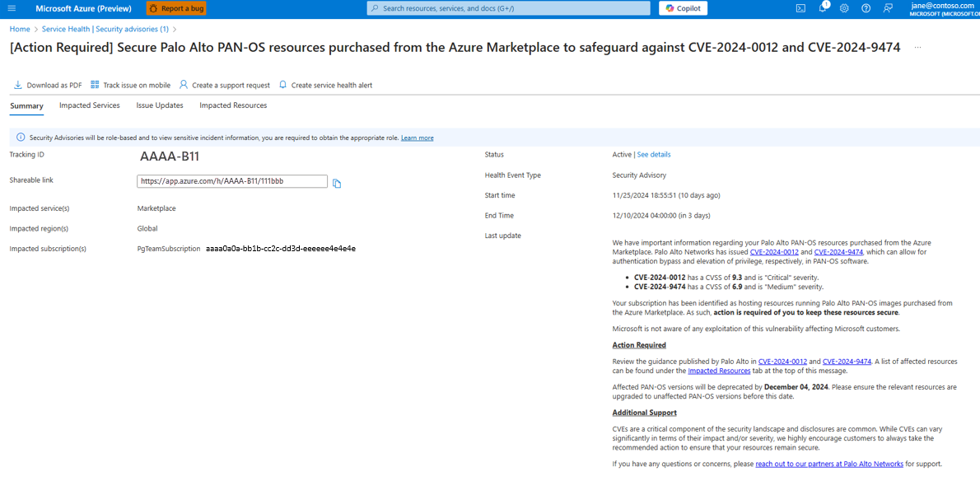The width and height of the screenshot is (980, 481).
Task: Click the info icon in banner
Action: (x=20, y=138)
